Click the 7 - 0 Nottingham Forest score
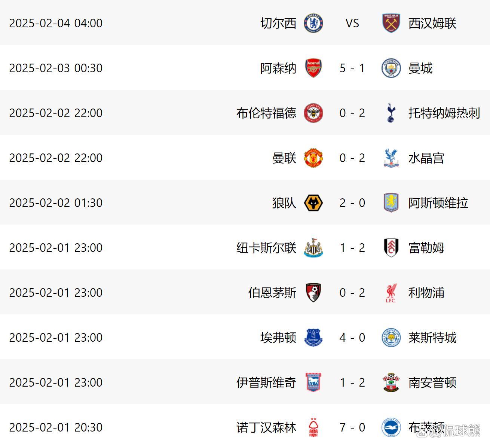 [352, 427]
